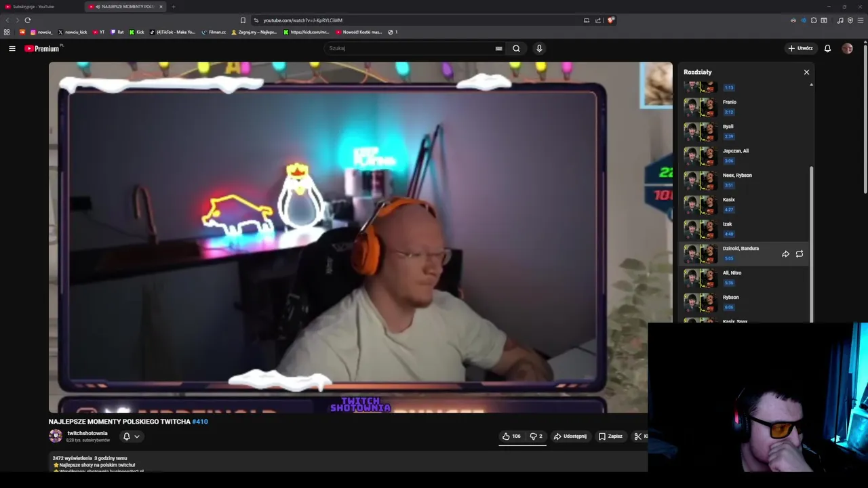Open nowciu_ Instagram bookmark

coord(41,32)
